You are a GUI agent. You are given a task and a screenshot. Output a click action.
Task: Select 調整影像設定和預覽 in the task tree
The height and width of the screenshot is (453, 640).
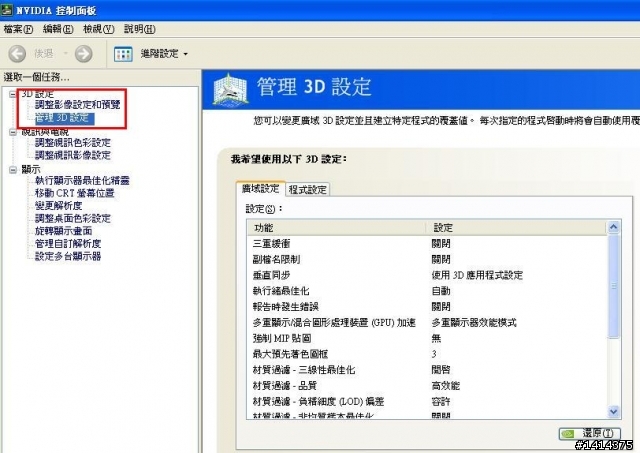click(x=78, y=105)
